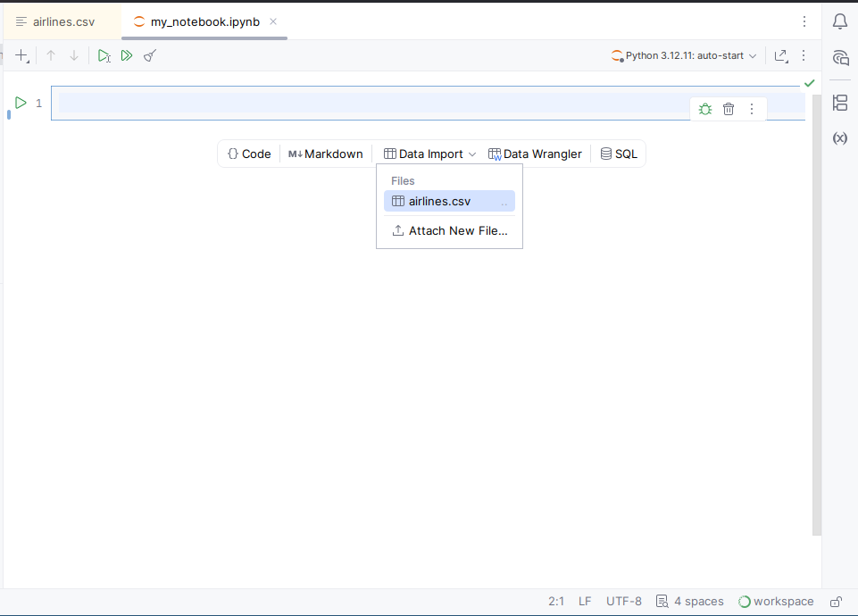This screenshot has width=858, height=616.
Task: Collapse the Data Import dropdown
Action: tap(430, 154)
